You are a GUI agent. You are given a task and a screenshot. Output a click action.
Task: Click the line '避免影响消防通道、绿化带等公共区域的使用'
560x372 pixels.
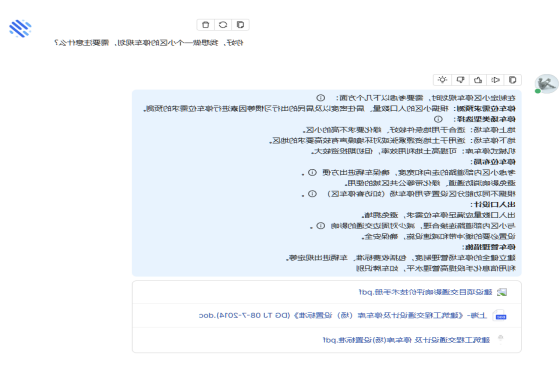(430, 183)
